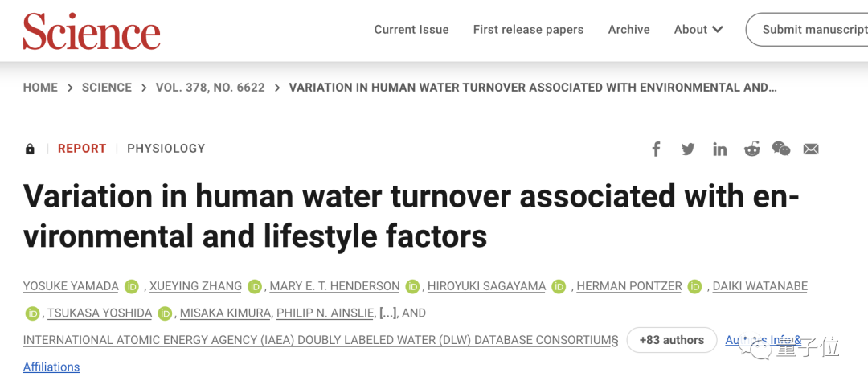Share article on Twitter
The height and width of the screenshot is (385, 868).
click(x=688, y=149)
